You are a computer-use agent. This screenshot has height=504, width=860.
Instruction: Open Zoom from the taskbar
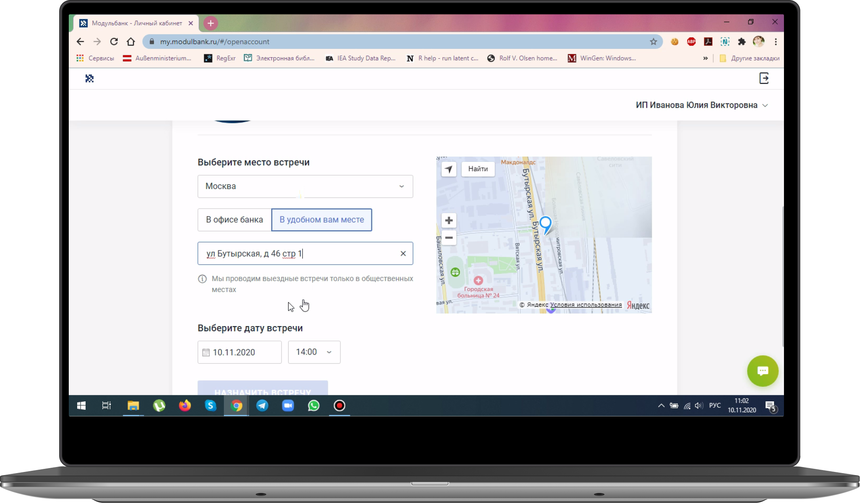click(288, 405)
